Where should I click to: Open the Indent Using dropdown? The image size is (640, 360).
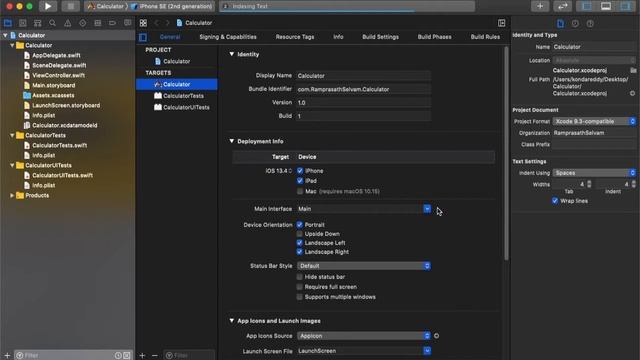pyautogui.click(x=594, y=173)
